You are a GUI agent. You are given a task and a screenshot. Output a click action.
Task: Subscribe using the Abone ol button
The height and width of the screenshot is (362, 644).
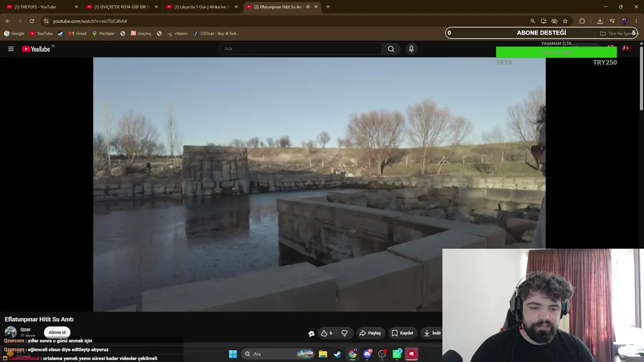[57, 332]
